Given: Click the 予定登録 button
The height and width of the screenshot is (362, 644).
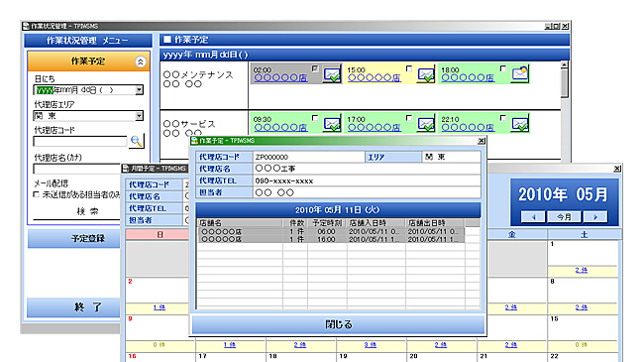Looking at the screenshot, I should tap(74, 238).
